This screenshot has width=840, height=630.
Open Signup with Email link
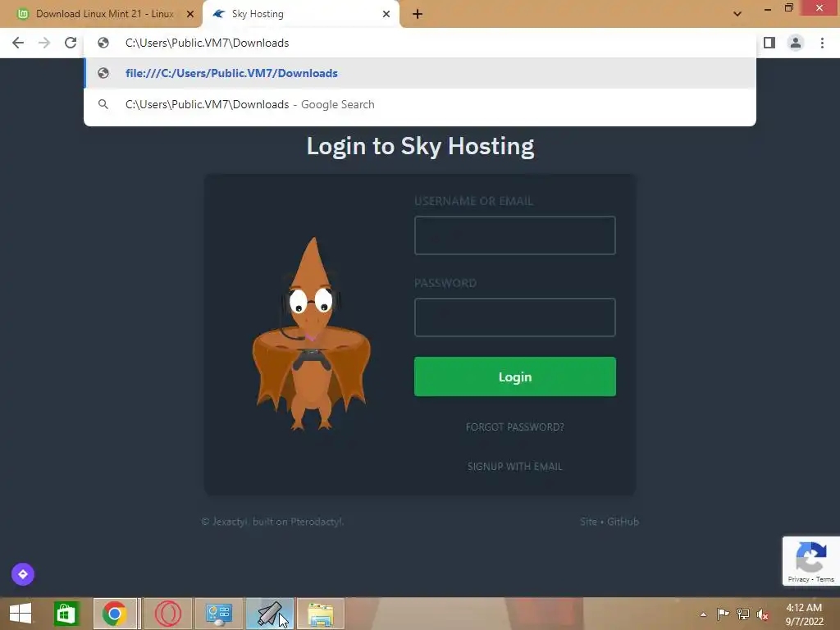coord(515,467)
